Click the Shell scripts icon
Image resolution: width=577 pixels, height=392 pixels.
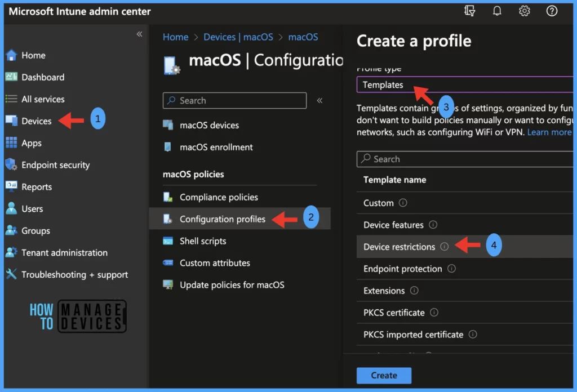point(168,241)
